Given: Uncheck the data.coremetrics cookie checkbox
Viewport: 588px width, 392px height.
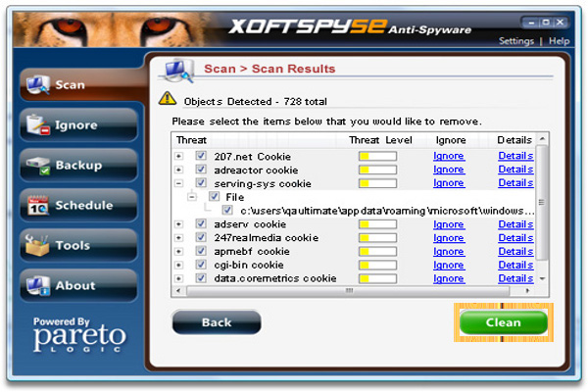Looking at the screenshot, I should [x=201, y=278].
